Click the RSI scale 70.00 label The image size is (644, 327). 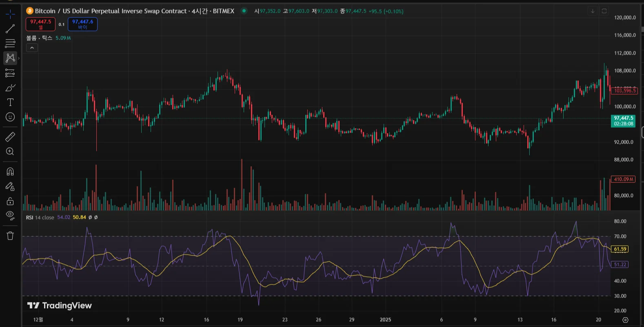[x=620, y=236]
